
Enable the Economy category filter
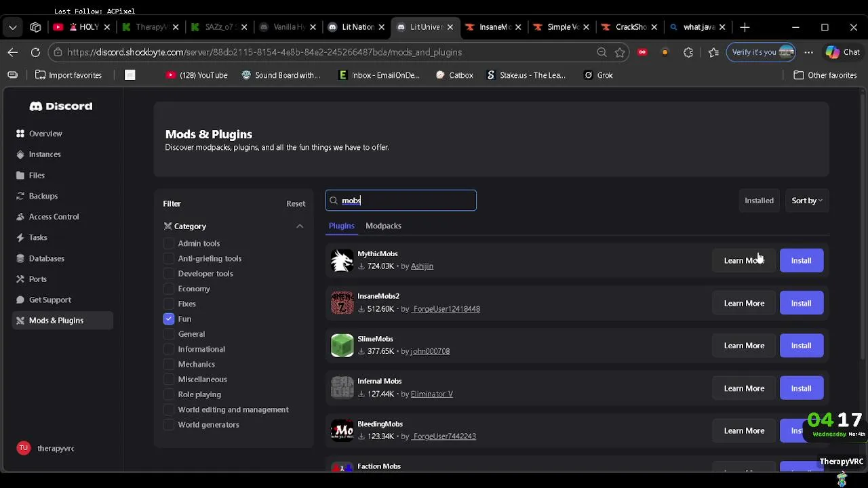[x=169, y=289]
